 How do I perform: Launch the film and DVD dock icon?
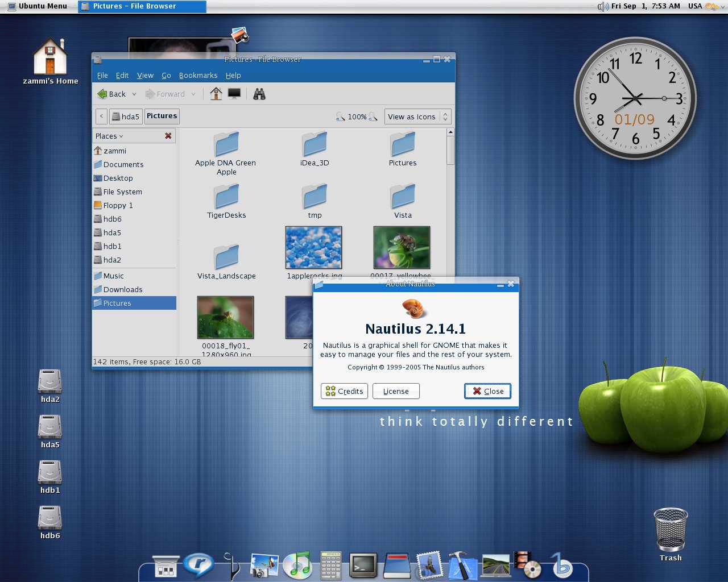[528, 564]
